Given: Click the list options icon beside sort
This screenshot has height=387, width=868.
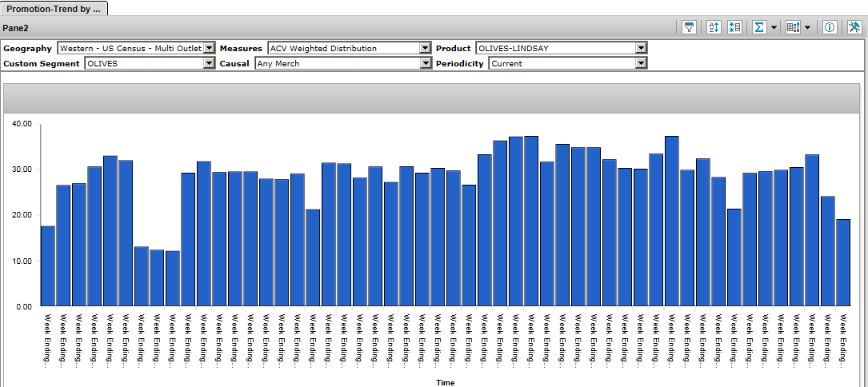Looking at the screenshot, I should [735, 27].
